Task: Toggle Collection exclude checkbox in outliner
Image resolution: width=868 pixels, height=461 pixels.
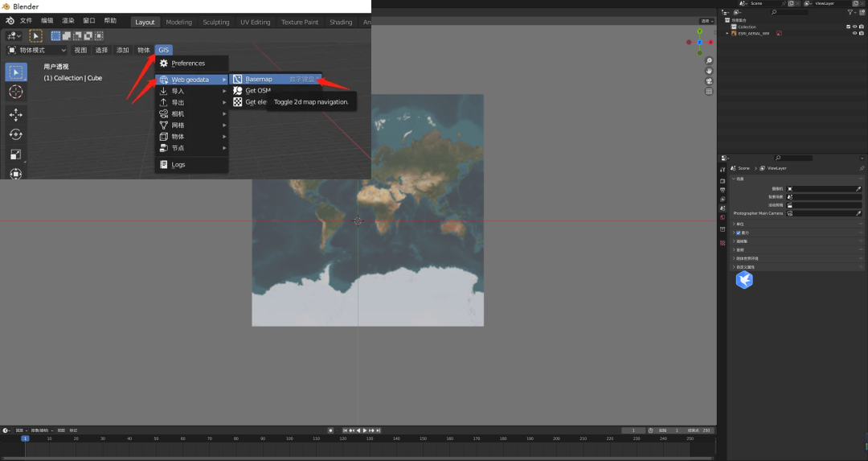Action: [848, 27]
